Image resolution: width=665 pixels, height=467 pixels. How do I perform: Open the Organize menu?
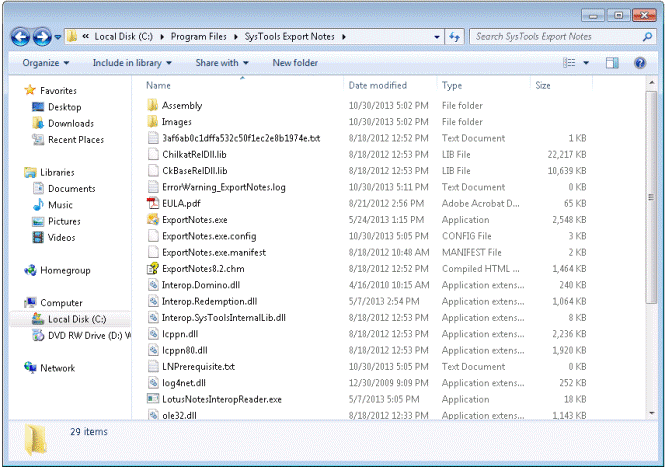pyautogui.click(x=46, y=63)
